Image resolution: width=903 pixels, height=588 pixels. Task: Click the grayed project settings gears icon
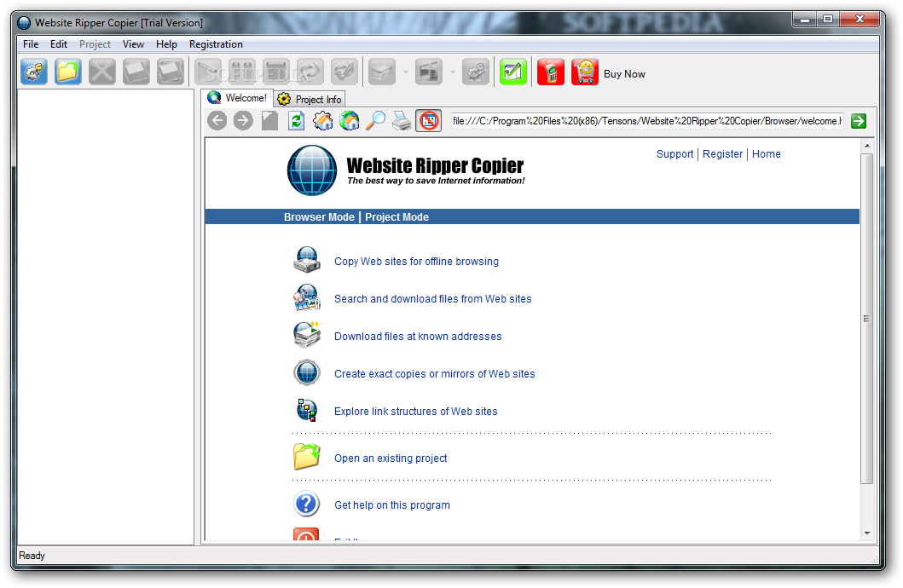point(476,72)
